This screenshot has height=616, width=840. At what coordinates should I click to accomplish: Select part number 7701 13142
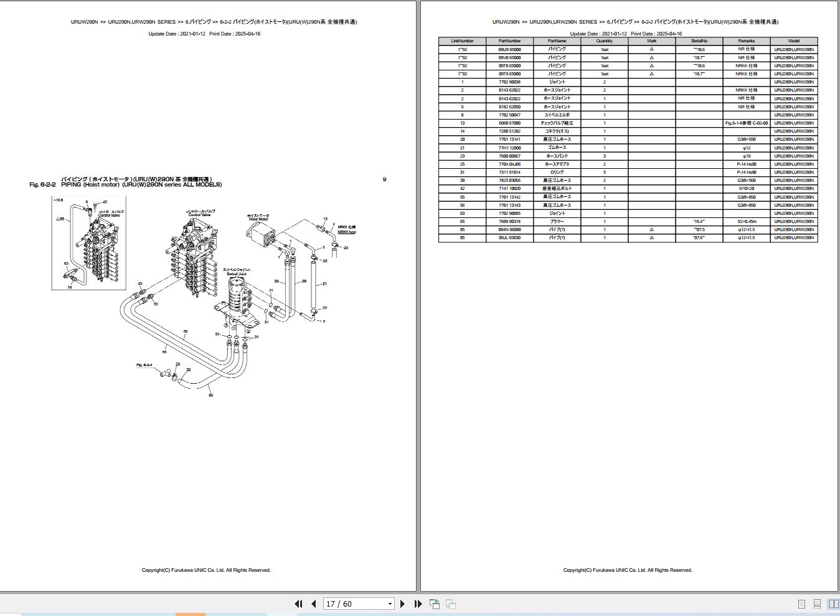click(509, 197)
